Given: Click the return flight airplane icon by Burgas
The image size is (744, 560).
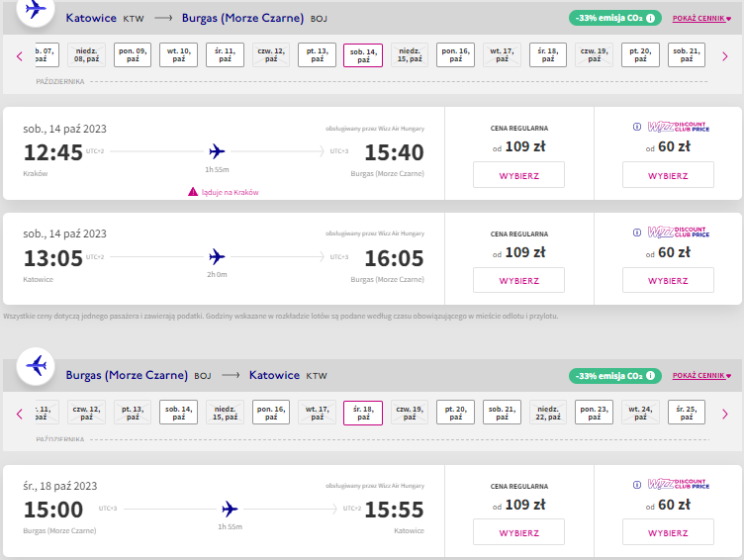Looking at the screenshot, I should tap(36, 366).
